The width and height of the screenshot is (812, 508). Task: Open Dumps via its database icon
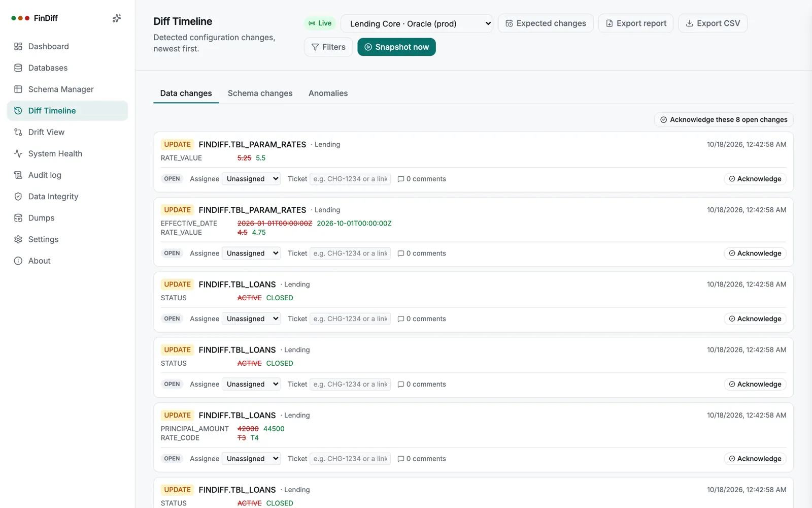coord(18,218)
